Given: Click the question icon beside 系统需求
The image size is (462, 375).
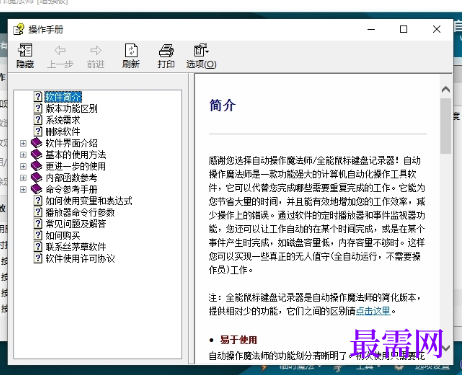Looking at the screenshot, I should point(38,120).
